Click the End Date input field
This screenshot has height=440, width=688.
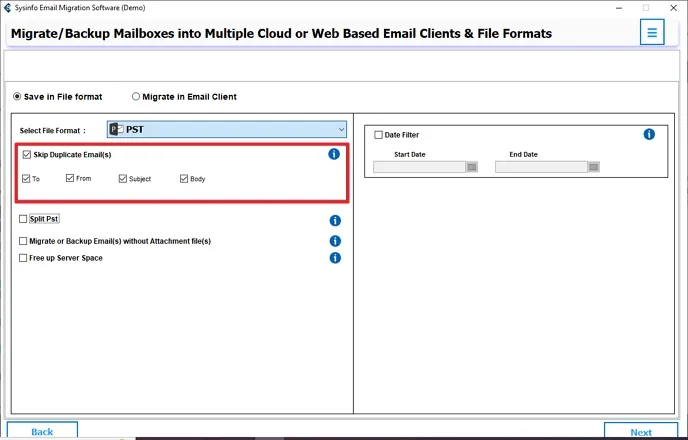tap(541, 167)
